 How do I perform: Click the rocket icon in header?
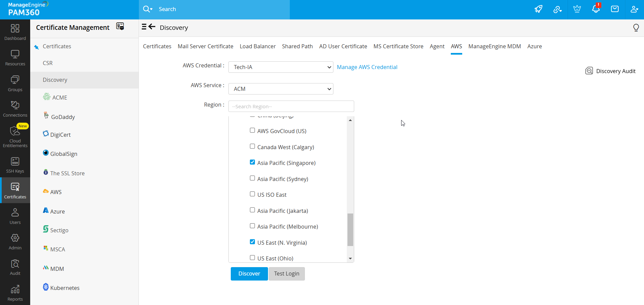tap(538, 9)
